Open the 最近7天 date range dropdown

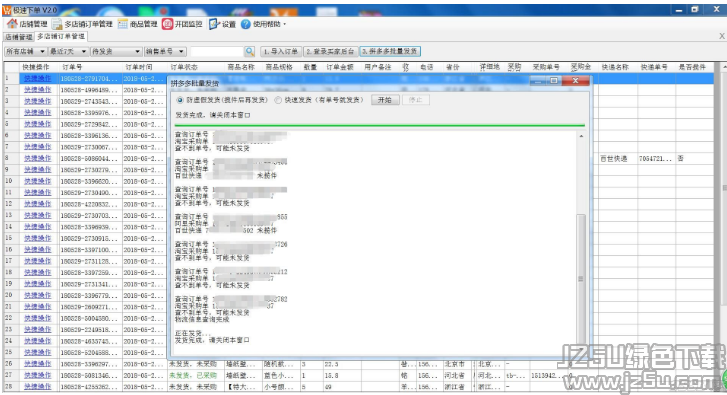(69, 51)
